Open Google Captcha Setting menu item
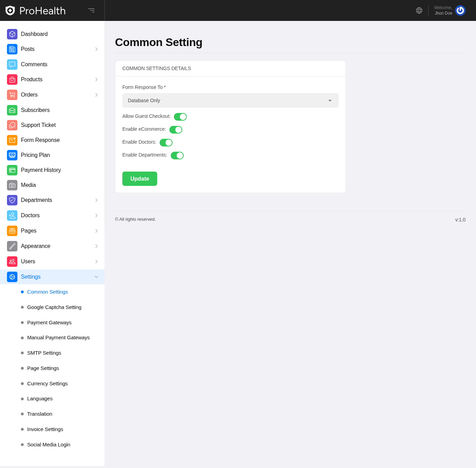Screen dimensions: 476x468 [x=54, y=307]
